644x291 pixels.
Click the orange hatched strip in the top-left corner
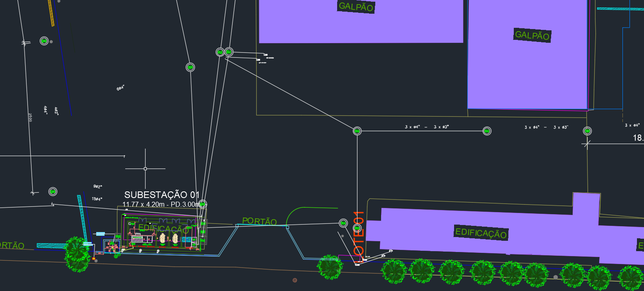tap(51, 13)
